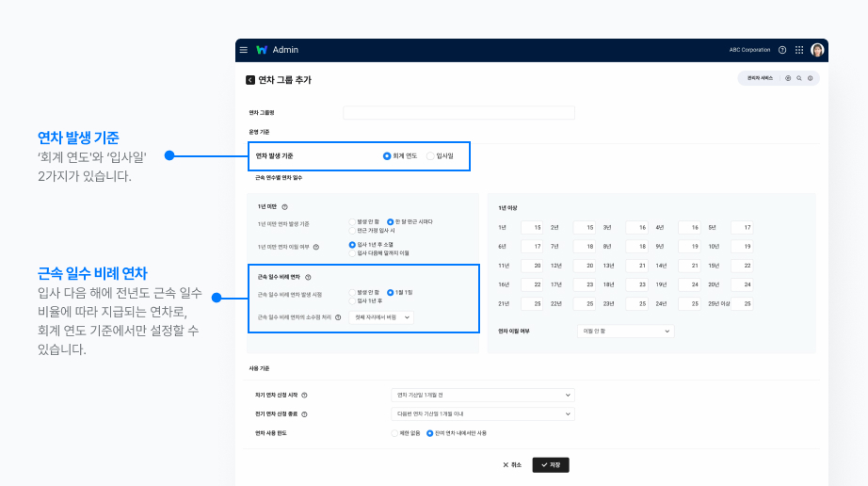Click the 연차 그룹명 text field
868x486 pixels.
click(458, 113)
